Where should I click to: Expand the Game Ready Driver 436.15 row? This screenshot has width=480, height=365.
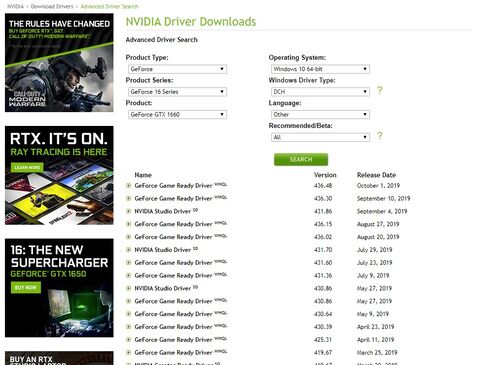(128, 224)
